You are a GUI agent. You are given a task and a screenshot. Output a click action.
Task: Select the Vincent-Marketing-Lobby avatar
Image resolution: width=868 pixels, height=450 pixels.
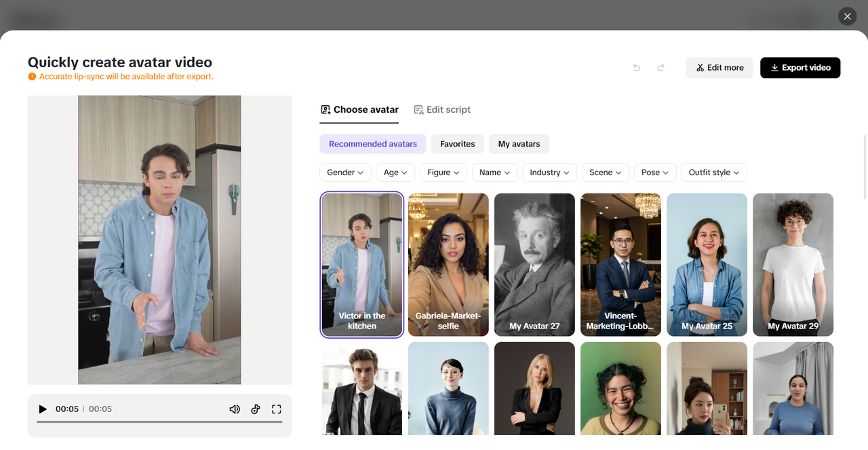pos(620,265)
